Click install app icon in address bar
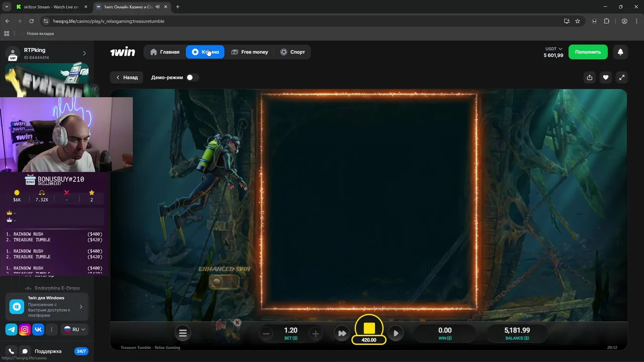The height and width of the screenshot is (362, 644). tap(567, 21)
